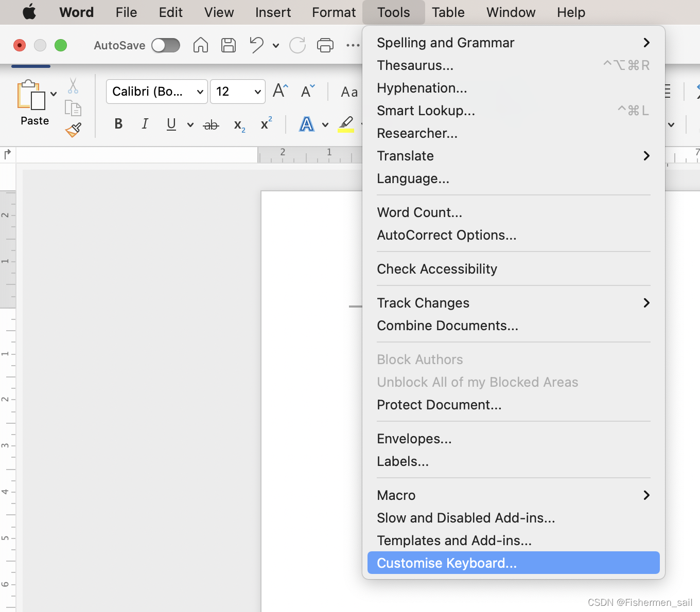Viewport: 700px width, 612px height.
Task: Activate the Format Painter brush
Action: tap(74, 130)
